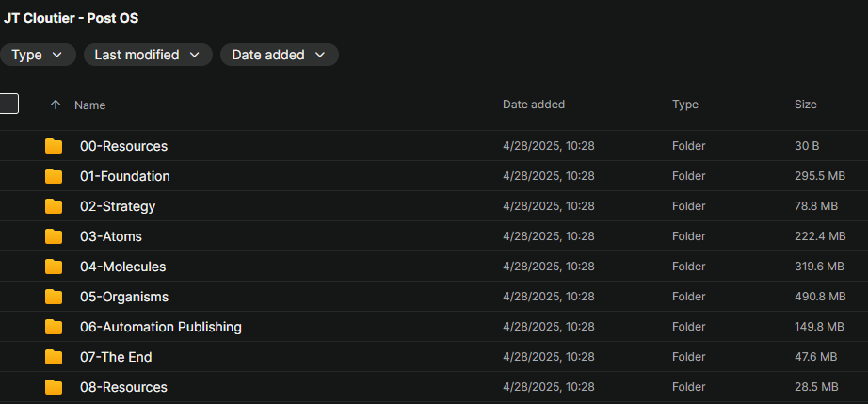This screenshot has width=868, height=404.
Task: Click the 05-Organisms folder icon
Action: click(x=54, y=297)
